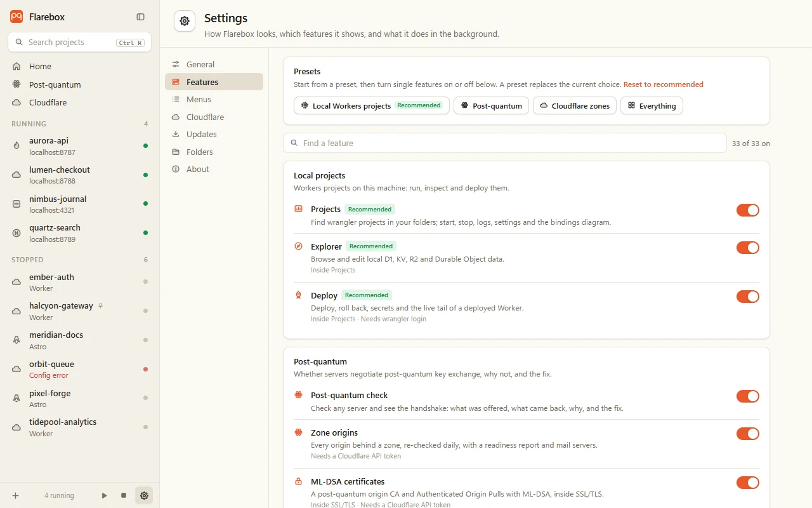Screen dimensions: 812x508
Task: Go to the Updates settings tab
Action: tap(214, 134)
